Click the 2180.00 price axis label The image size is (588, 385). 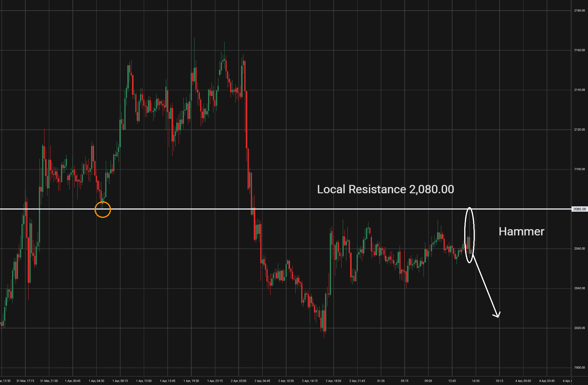[x=579, y=11]
